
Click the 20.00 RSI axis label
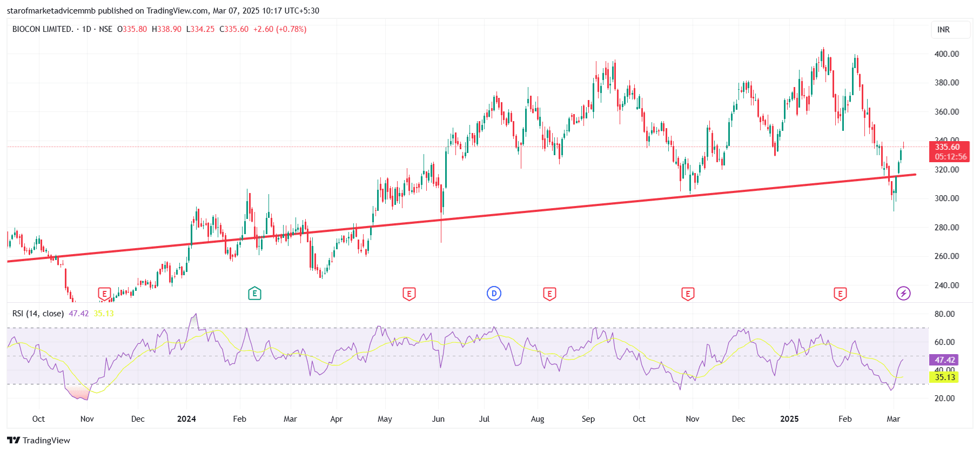[945, 398]
